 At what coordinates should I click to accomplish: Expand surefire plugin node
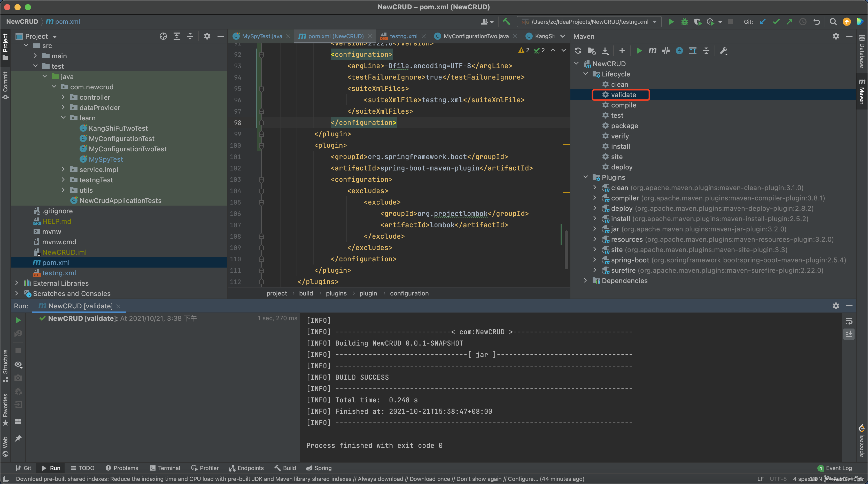(595, 270)
